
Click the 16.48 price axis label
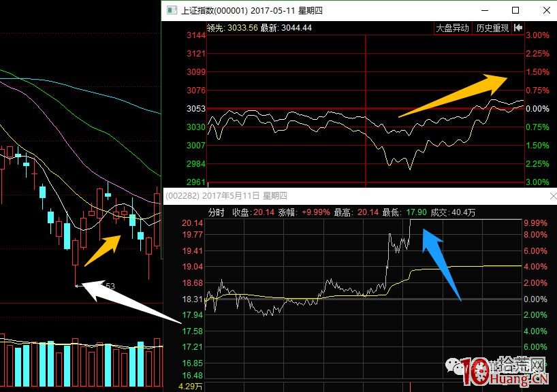pos(193,375)
